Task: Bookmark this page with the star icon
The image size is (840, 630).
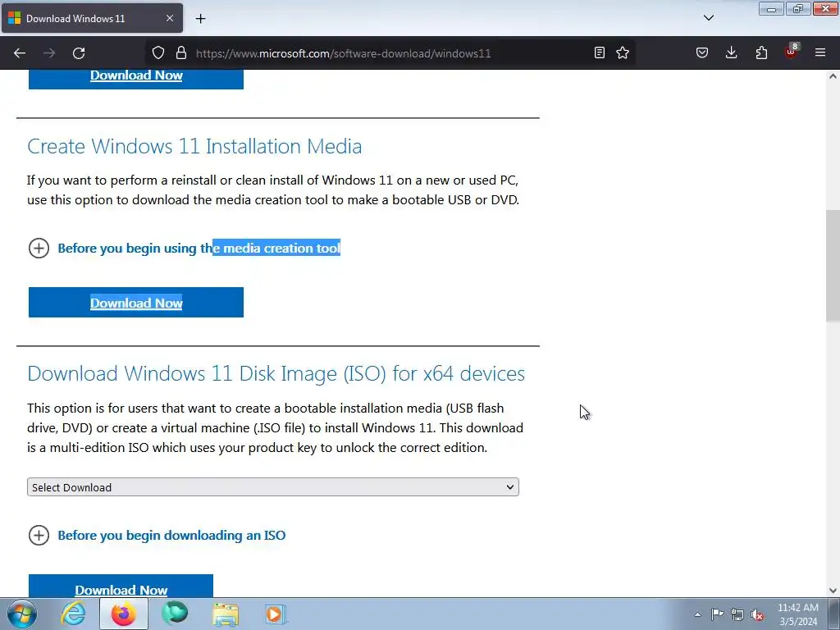Action: pyautogui.click(x=623, y=52)
